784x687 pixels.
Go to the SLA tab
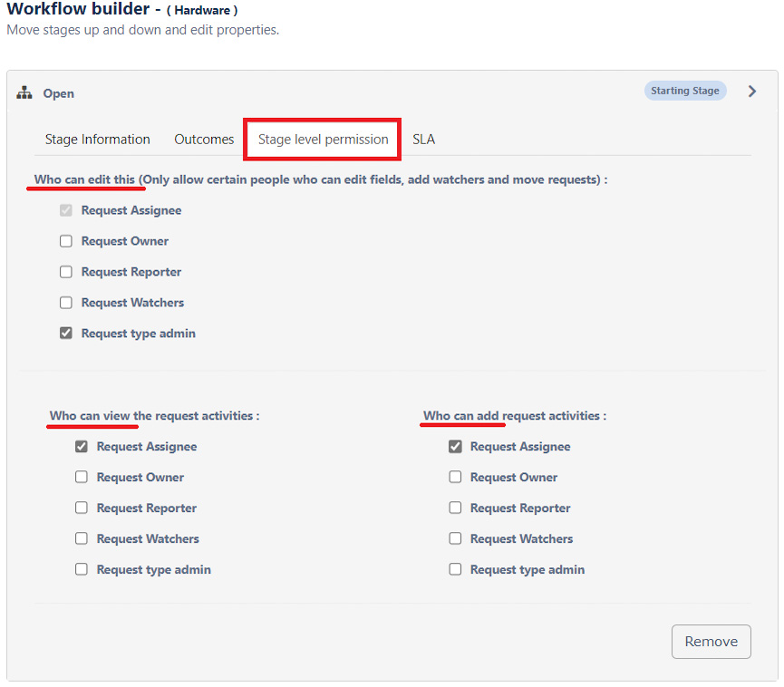(423, 139)
